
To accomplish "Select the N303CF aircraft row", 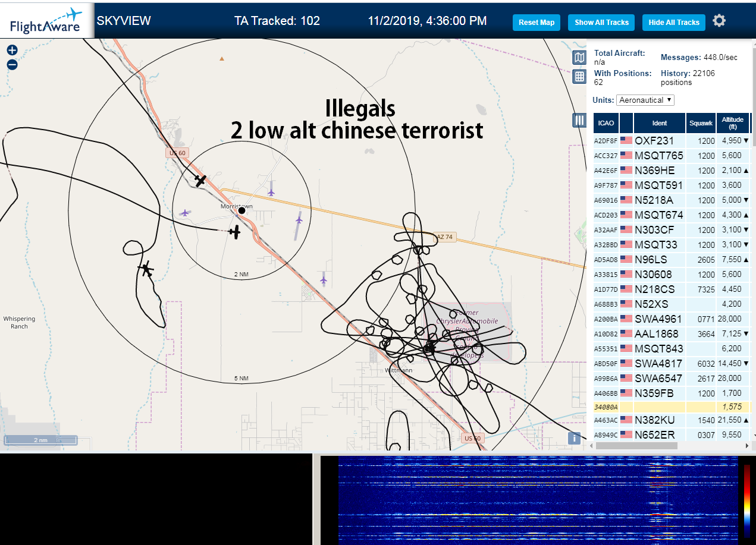I will 672,230.
